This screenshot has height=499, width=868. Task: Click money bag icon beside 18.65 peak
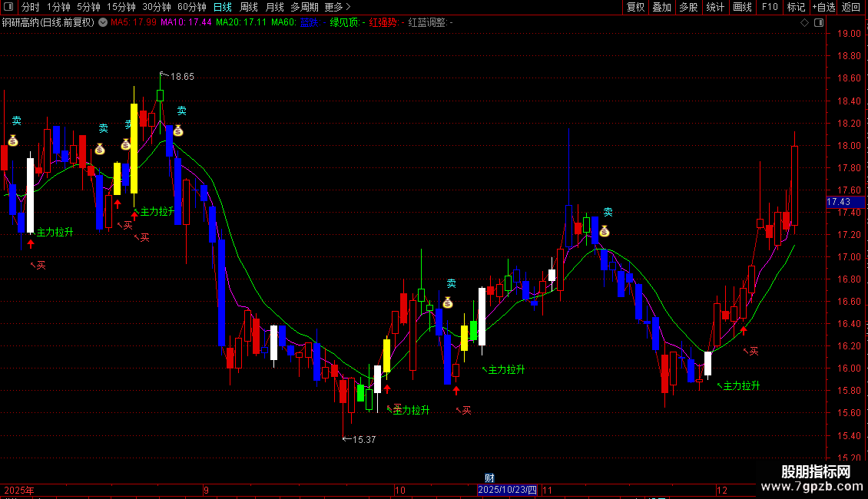[x=177, y=131]
